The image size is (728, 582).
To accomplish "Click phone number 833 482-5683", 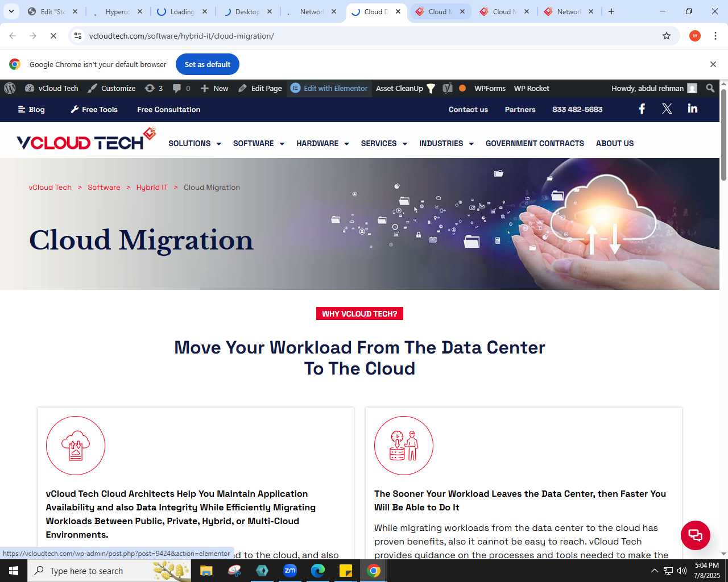I will tap(577, 110).
